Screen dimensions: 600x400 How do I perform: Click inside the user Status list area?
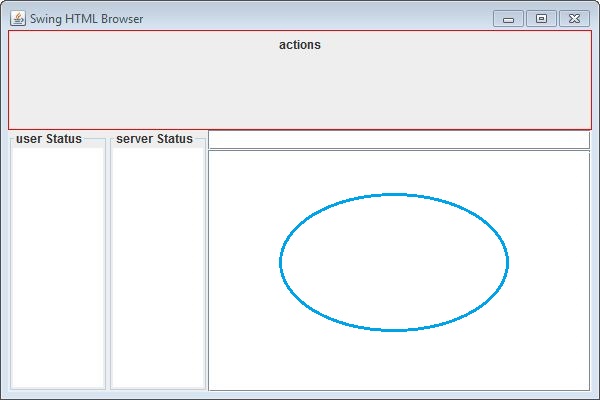click(58, 267)
